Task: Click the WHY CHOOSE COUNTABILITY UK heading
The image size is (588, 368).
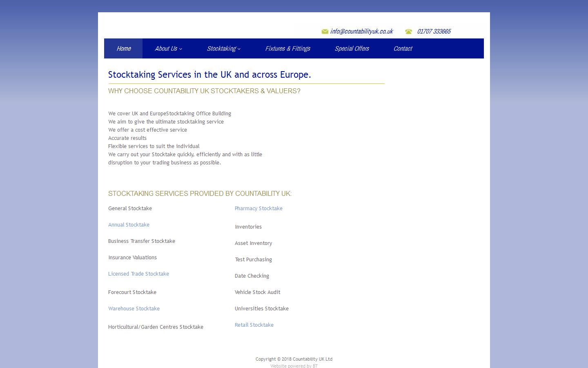Action: coord(204,91)
